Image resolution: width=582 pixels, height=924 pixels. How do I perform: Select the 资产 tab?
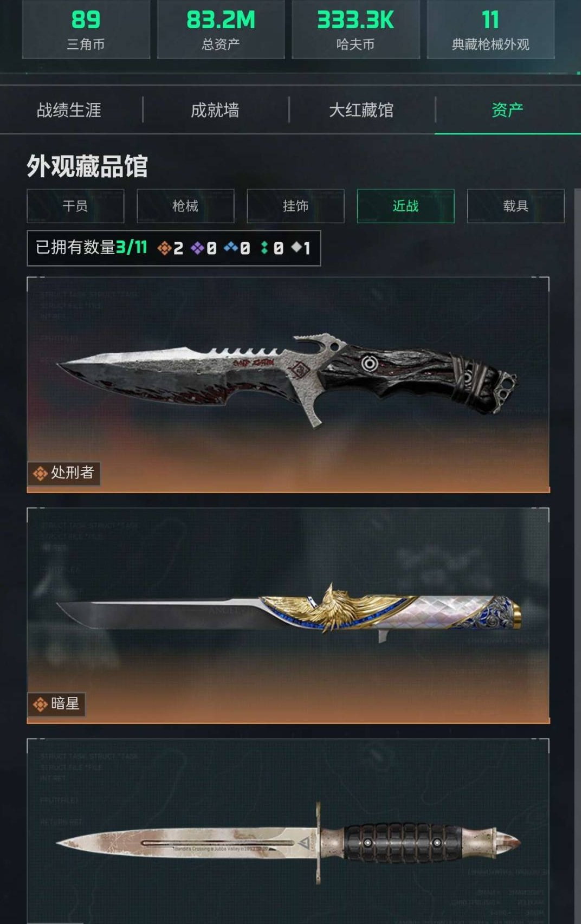click(508, 110)
